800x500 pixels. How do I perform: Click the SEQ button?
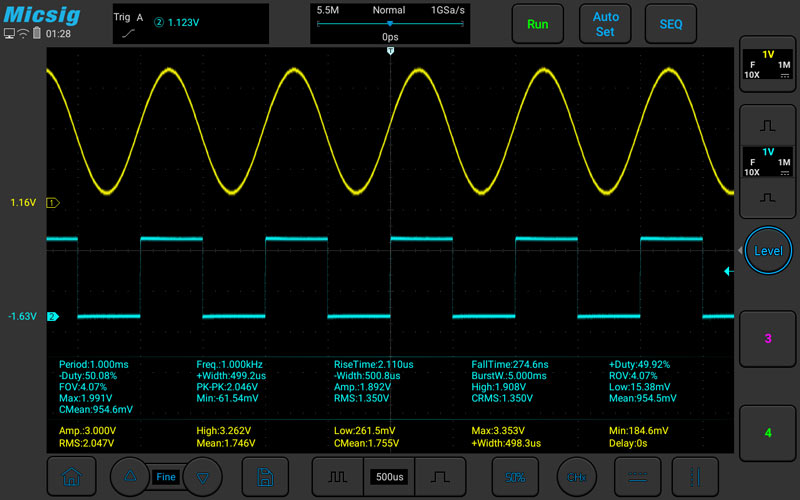click(x=670, y=24)
